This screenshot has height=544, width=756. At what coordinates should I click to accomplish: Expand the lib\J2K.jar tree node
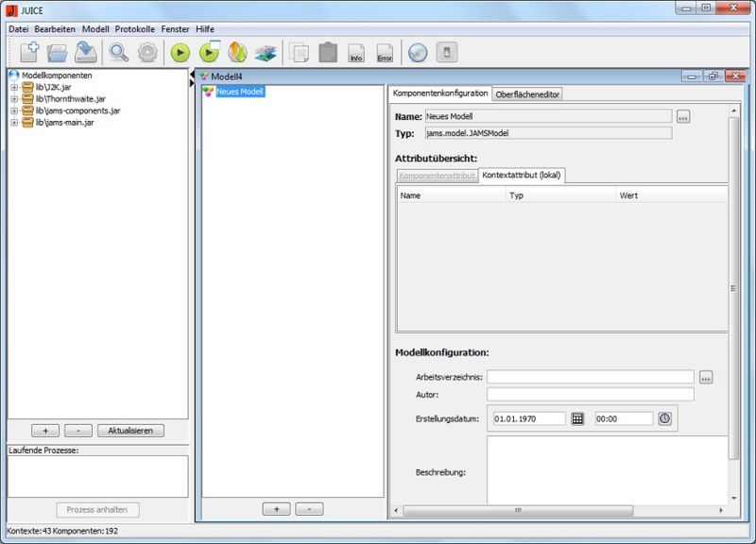14,87
